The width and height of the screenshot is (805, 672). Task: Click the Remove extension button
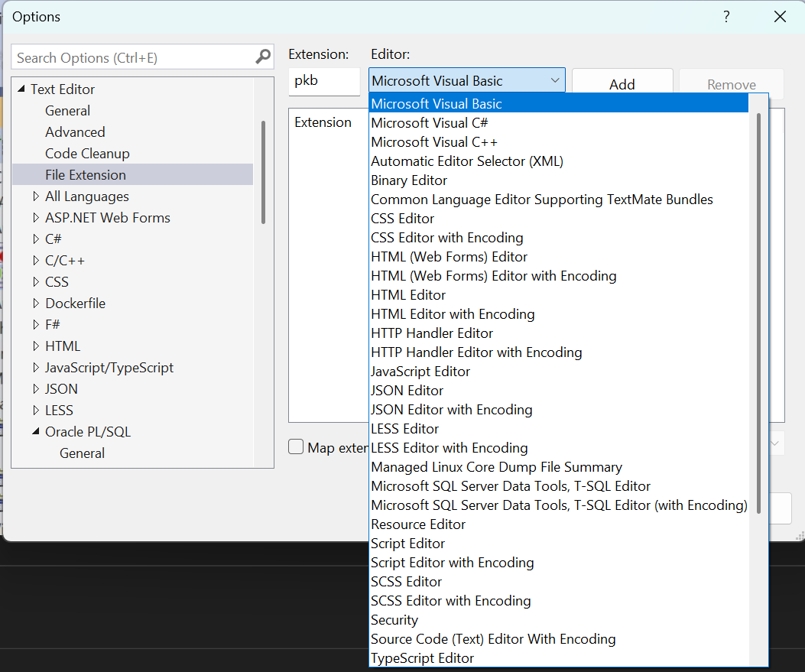coord(732,83)
